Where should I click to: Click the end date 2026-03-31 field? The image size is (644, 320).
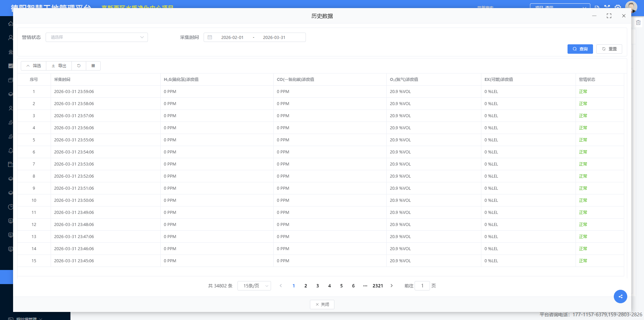pos(274,37)
